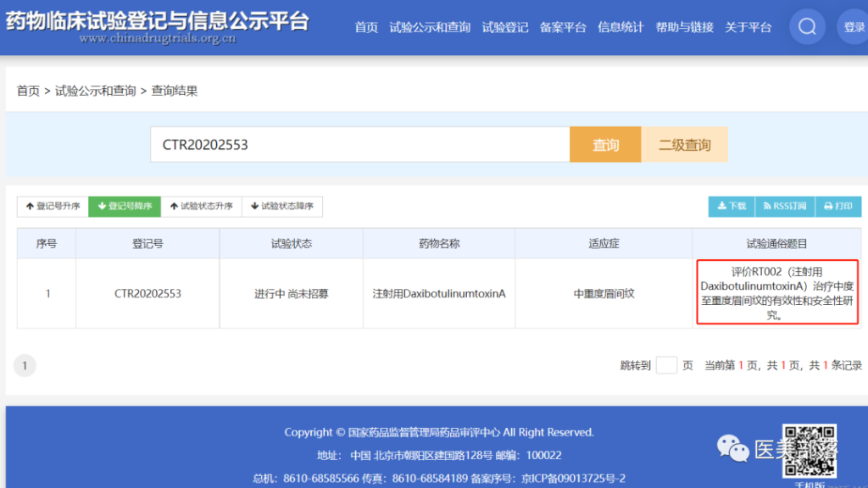Focus the search box containing CTR20202553
Image resolution: width=868 pixels, height=488 pixels.
tap(359, 144)
